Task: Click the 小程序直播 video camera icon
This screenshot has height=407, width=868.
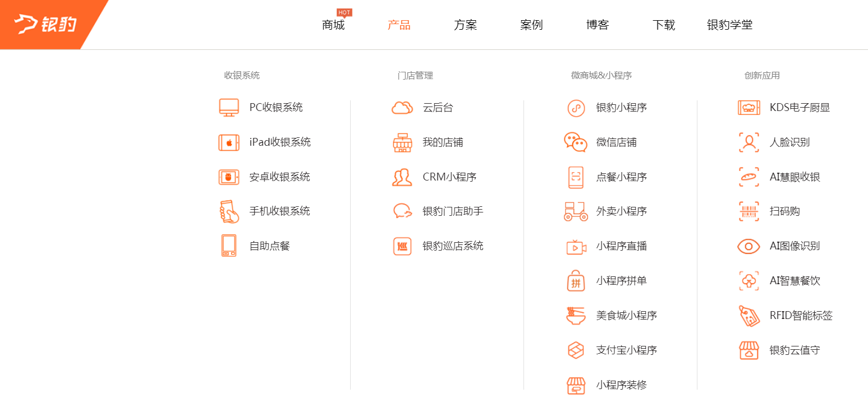Action: pos(576,246)
